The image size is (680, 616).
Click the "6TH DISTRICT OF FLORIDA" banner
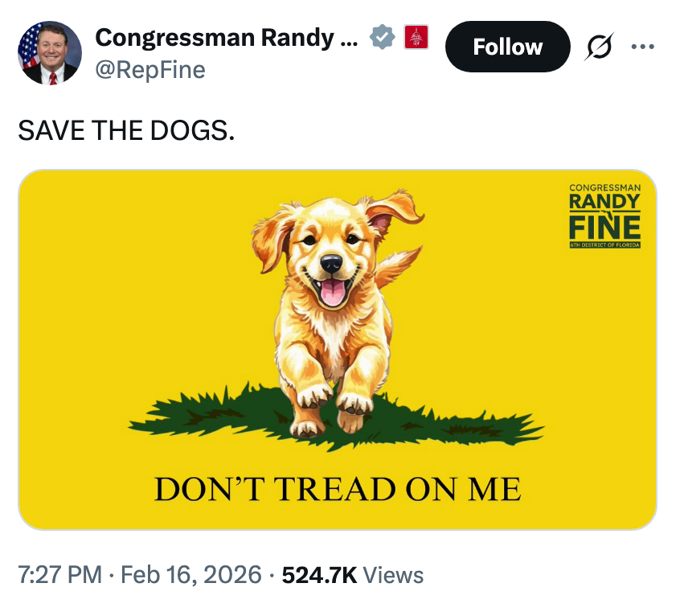click(x=604, y=244)
